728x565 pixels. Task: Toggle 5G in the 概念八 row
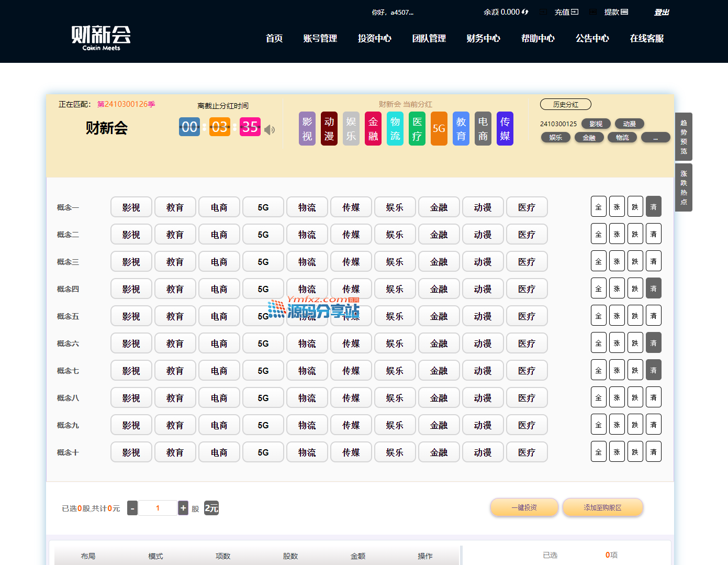(x=263, y=398)
